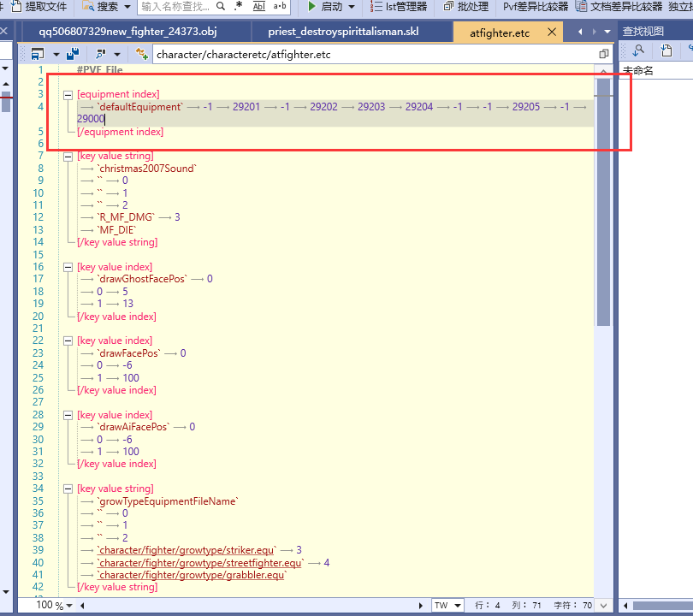Click the find-in-document icon in editor toolbar
The height and width of the screenshot is (616, 693).
(101, 54)
